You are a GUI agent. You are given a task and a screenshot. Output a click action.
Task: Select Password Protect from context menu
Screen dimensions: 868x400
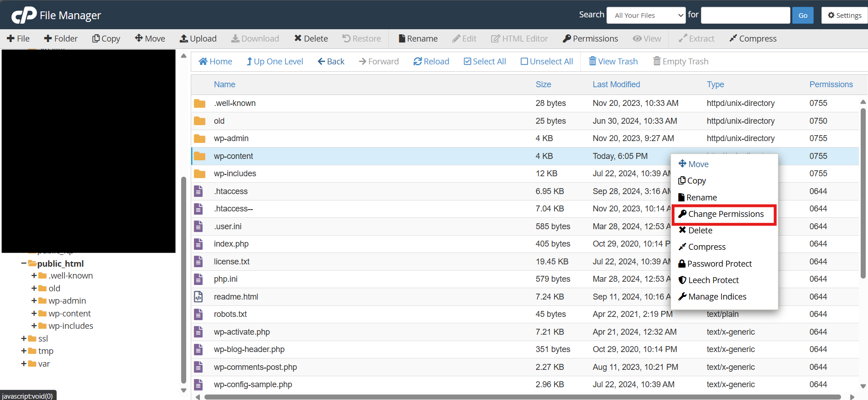[719, 264]
